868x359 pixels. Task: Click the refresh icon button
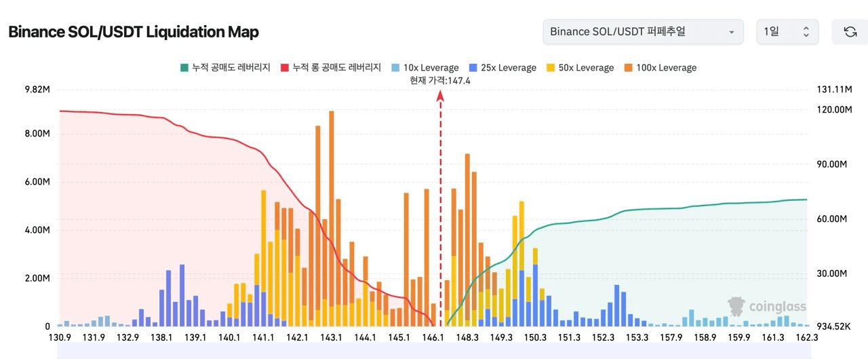(x=850, y=32)
